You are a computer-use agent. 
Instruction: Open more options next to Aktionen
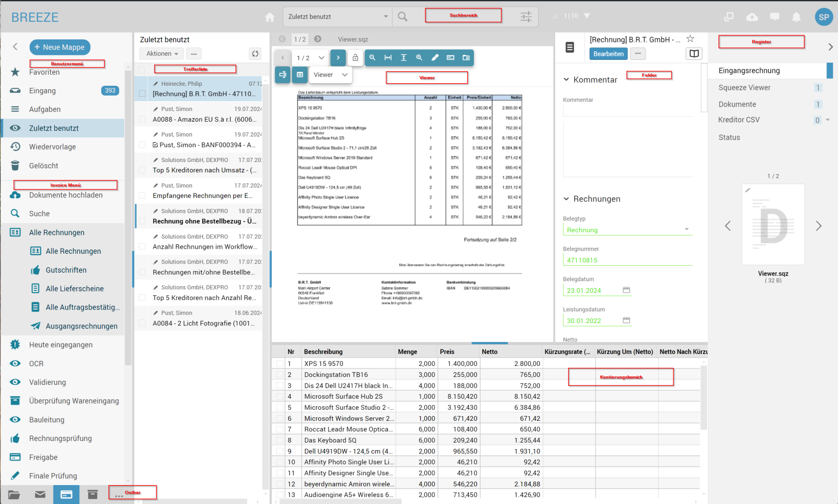[x=194, y=54]
